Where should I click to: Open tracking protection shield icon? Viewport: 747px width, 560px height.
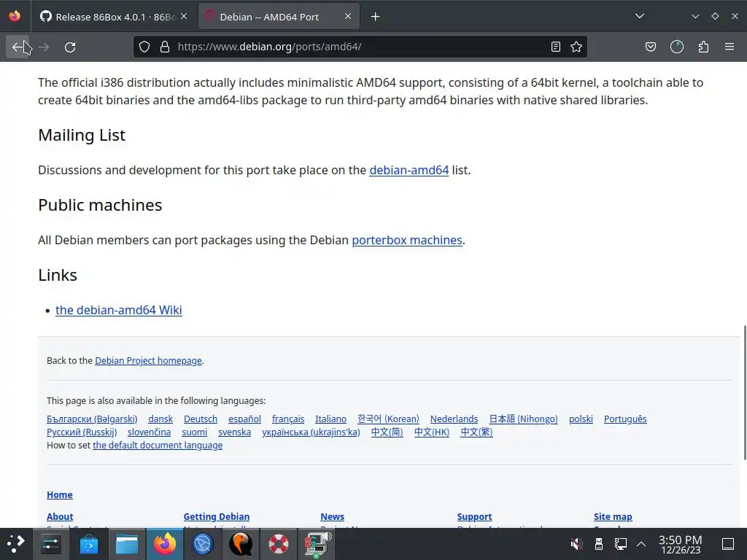point(144,47)
